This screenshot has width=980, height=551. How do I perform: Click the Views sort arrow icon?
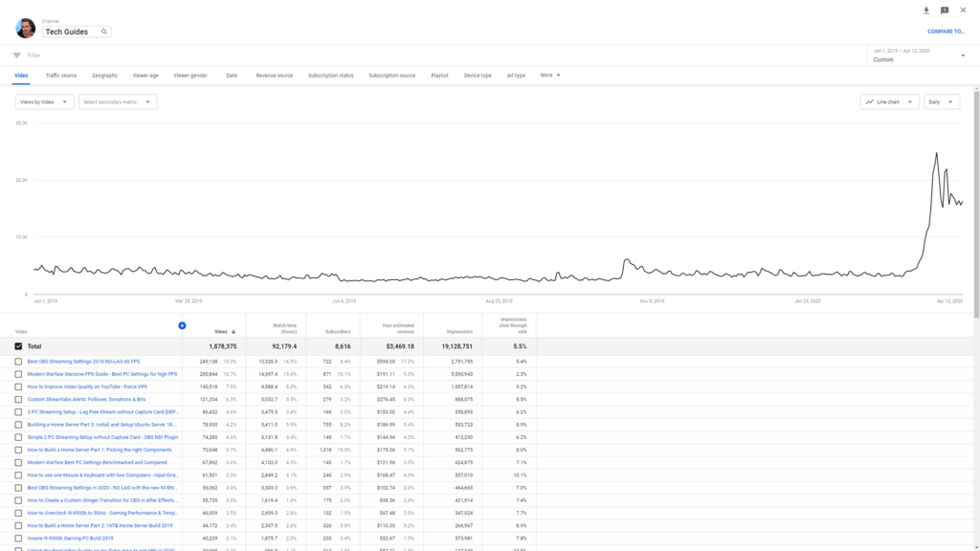coord(234,332)
